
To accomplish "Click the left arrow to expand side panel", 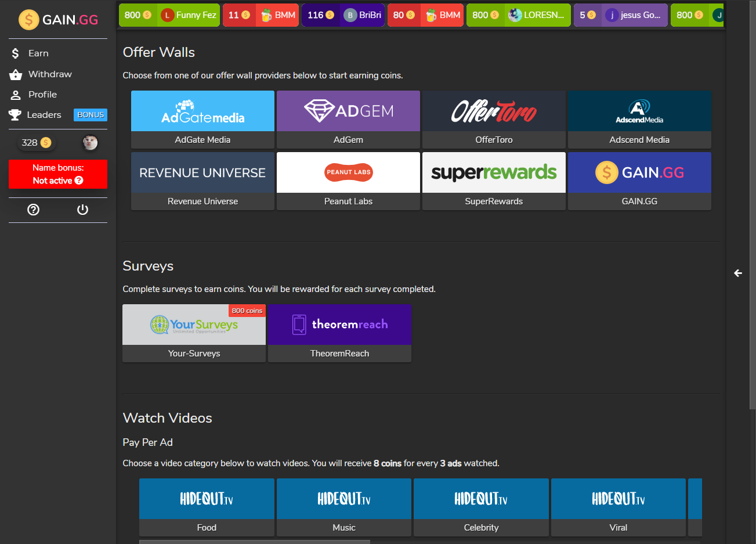I will coord(738,273).
